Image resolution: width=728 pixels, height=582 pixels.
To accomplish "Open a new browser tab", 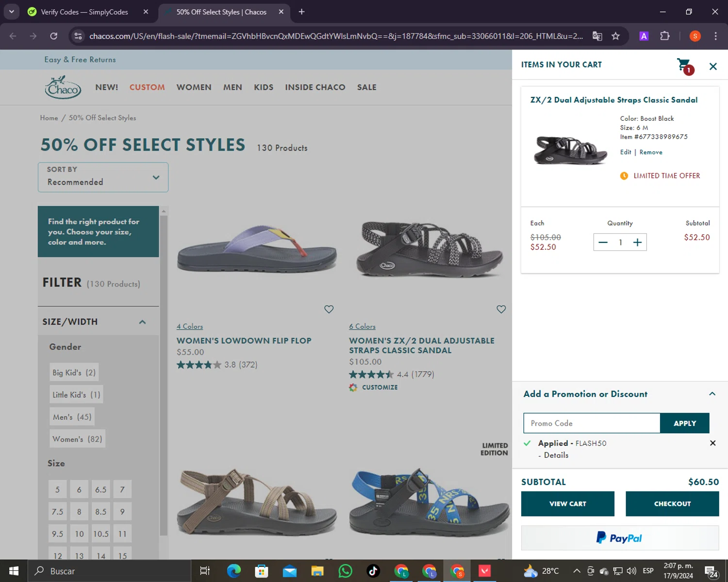I will (301, 12).
